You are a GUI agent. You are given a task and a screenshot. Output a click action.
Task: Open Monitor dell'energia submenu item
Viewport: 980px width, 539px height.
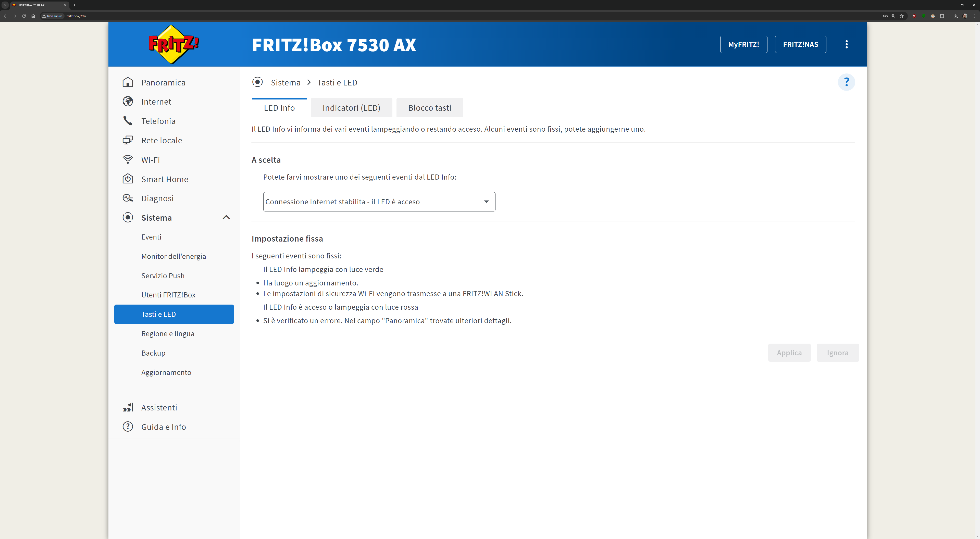[x=173, y=256]
